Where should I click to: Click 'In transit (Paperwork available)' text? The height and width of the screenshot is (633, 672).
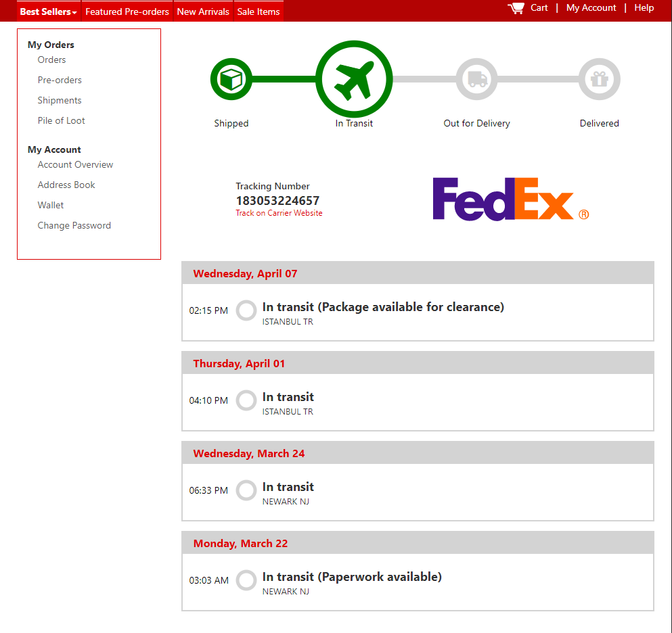[x=352, y=577]
